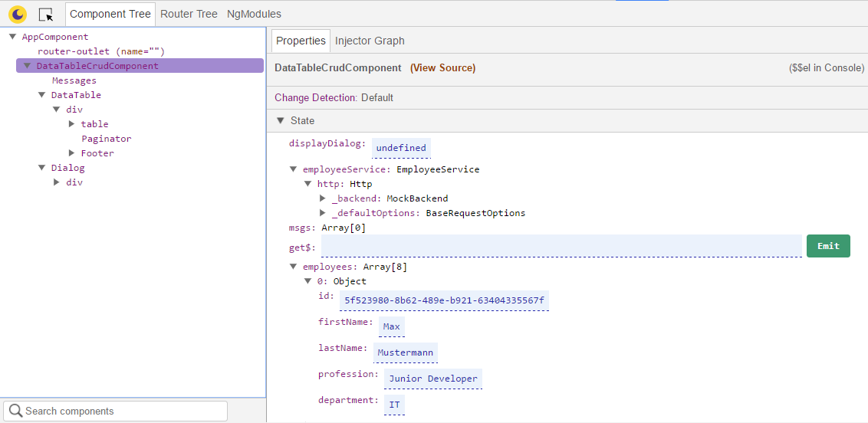
Task: Select the DataTableCrudComponent tree row
Action: (x=140, y=66)
